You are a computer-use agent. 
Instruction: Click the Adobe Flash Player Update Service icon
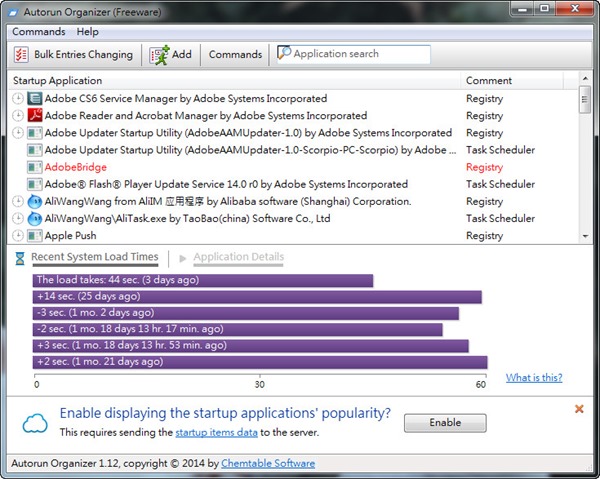coord(34,184)
